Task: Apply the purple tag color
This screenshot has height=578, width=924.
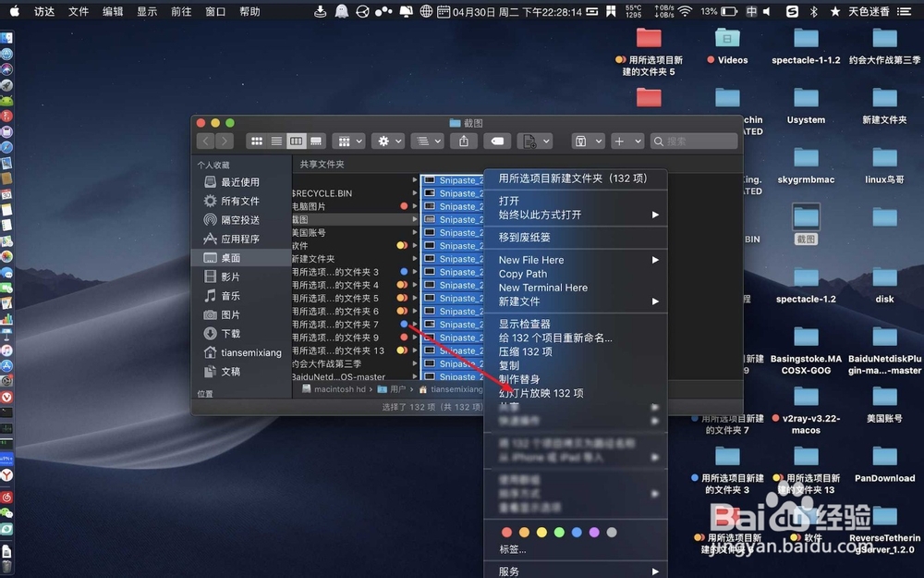Action: click(594, 533)
